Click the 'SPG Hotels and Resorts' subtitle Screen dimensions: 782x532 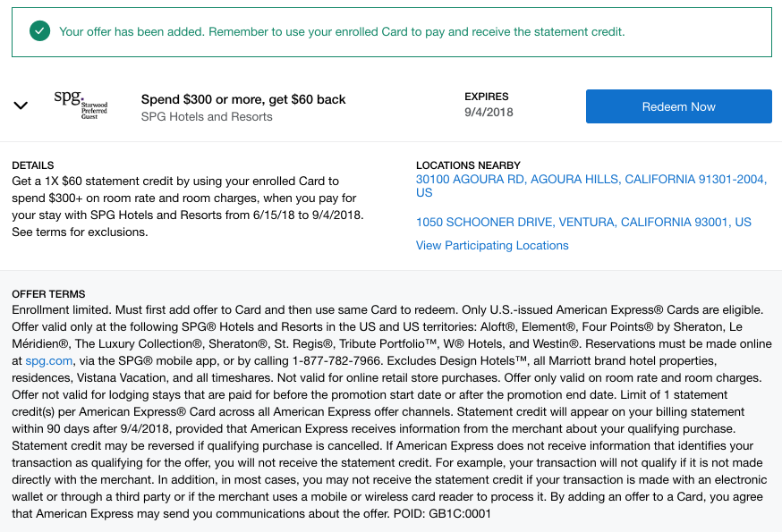click(207, 116)
